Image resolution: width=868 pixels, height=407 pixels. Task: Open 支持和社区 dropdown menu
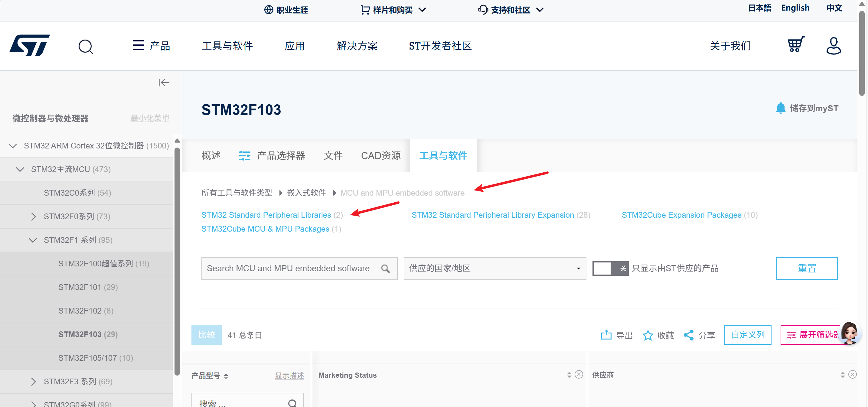(511, 10)
